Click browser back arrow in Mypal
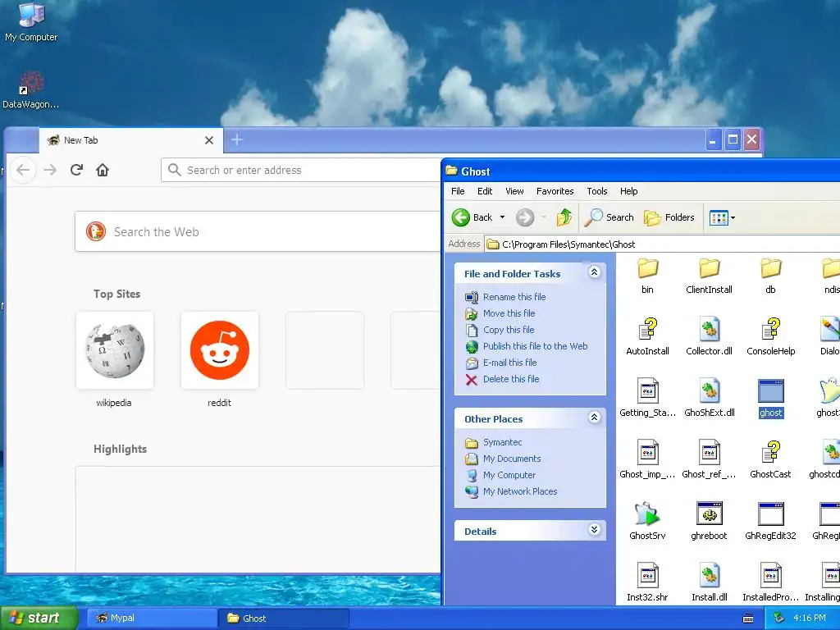 click(x=23, y=170)
